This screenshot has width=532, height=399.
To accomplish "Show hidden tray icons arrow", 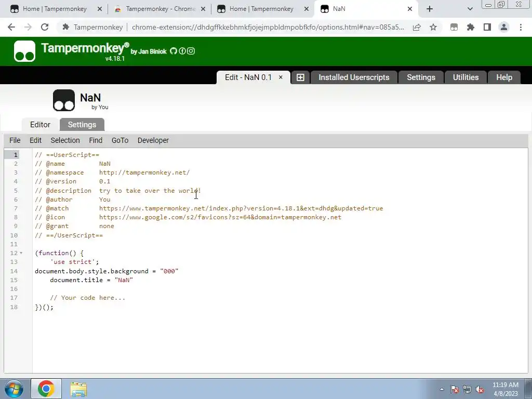I will click(x=442, y=389).
